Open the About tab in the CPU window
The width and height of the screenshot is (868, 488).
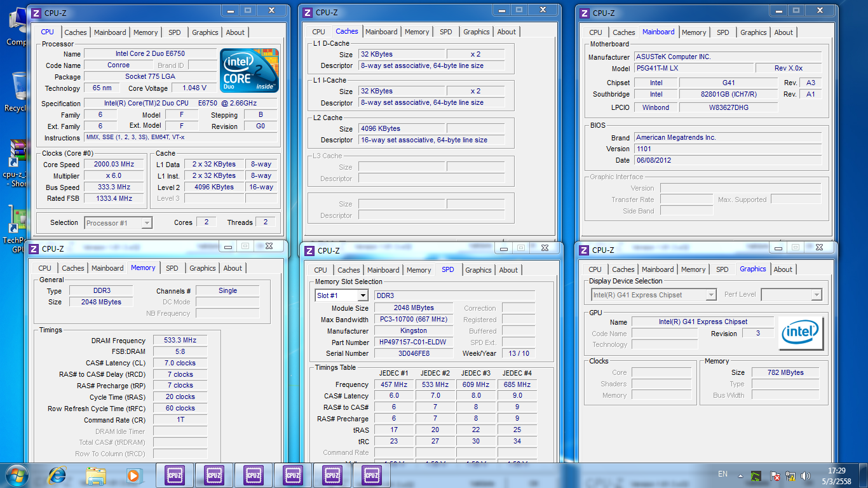point(235,32)
